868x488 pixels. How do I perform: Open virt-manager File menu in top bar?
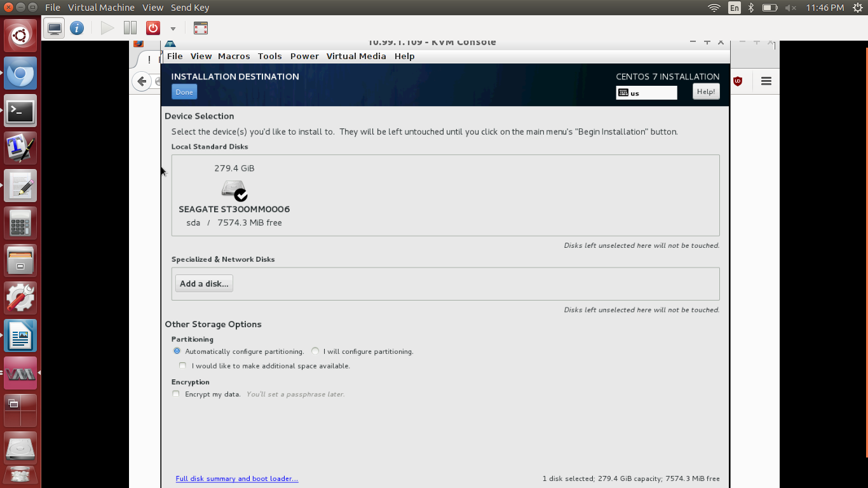pyautogui.click(x=53, y=8)
